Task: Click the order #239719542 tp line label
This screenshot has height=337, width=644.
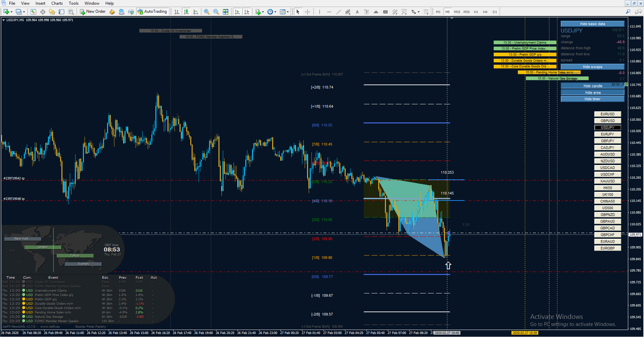Action: [14, 178]
